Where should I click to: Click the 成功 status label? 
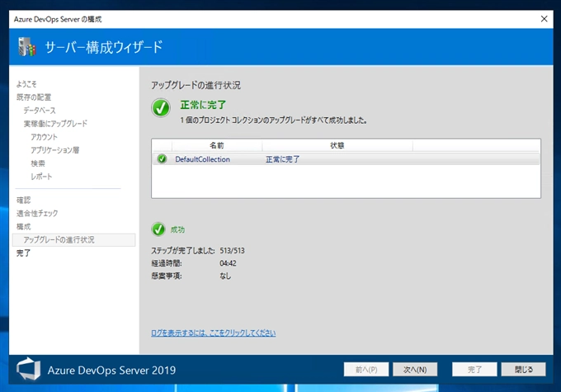pyautogui.click(x=177, y=229)
